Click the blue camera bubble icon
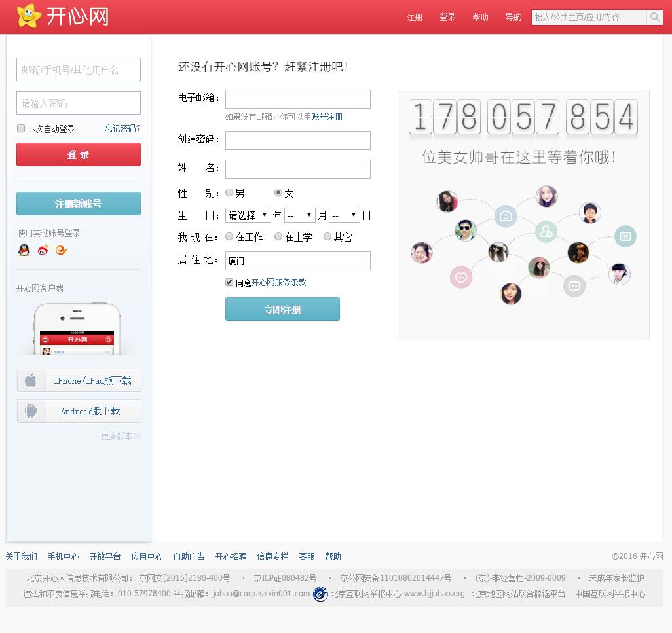The height and width of the screenshot is (633, 672). coord(506,216)
